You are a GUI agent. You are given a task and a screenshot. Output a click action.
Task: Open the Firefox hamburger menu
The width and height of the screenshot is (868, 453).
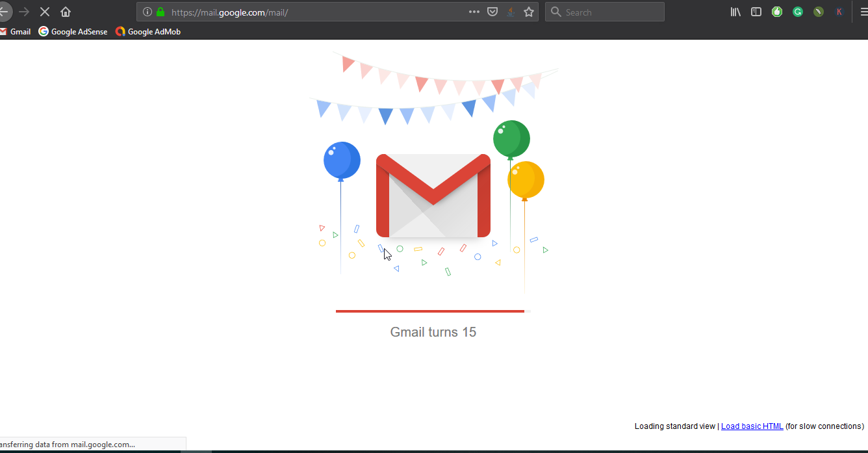click(x=860, y=12)
